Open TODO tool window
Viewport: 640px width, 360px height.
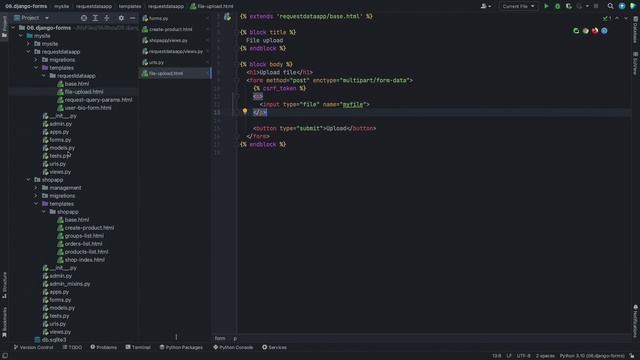point(72,347)
